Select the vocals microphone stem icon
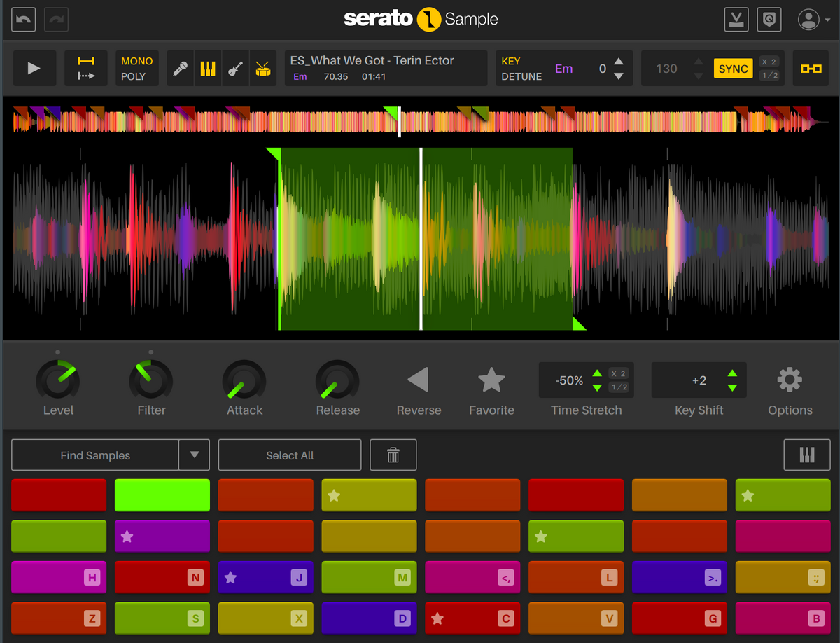The width and height of the screenshot is (840, 643). pyautogui.click(x=180, y=68)
